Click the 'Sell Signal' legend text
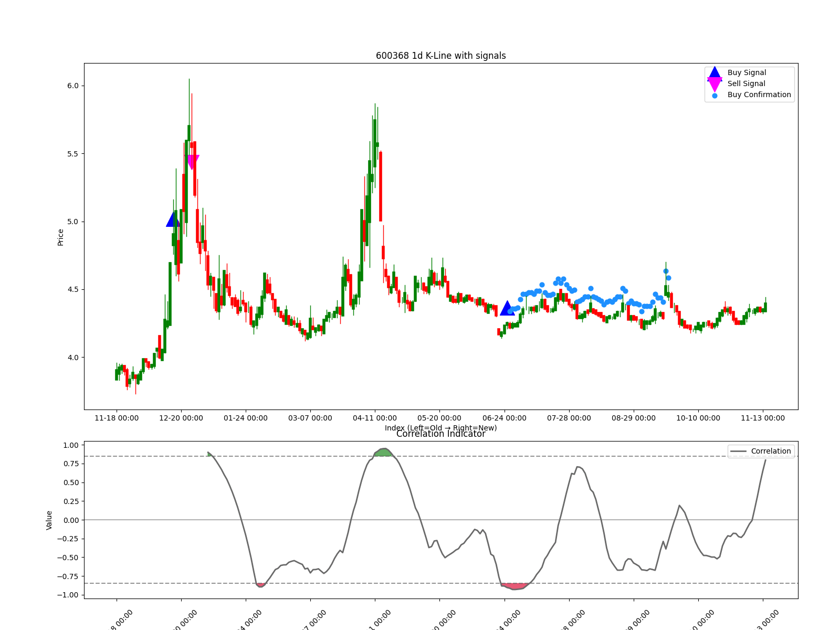Image resolution: width=840 pixels, height=630 pixels. (746, 84)
